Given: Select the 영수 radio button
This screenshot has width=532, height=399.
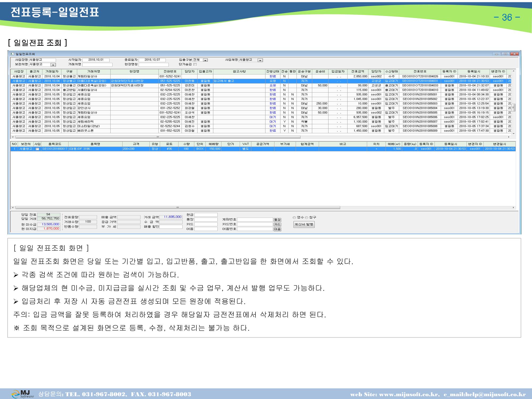Looking at the screenshot, I should point(294,218).
